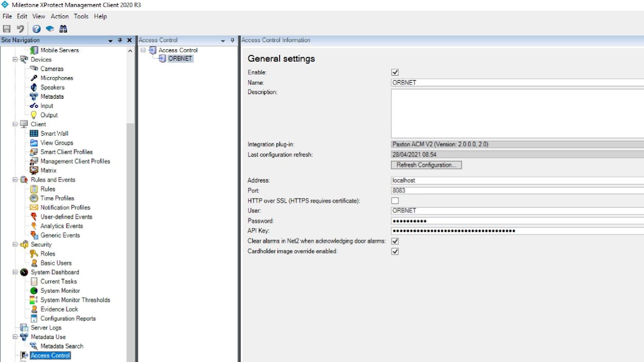Collapse the System Dashboard node
This screenshot has height=362, width=644.
[15, 272]
